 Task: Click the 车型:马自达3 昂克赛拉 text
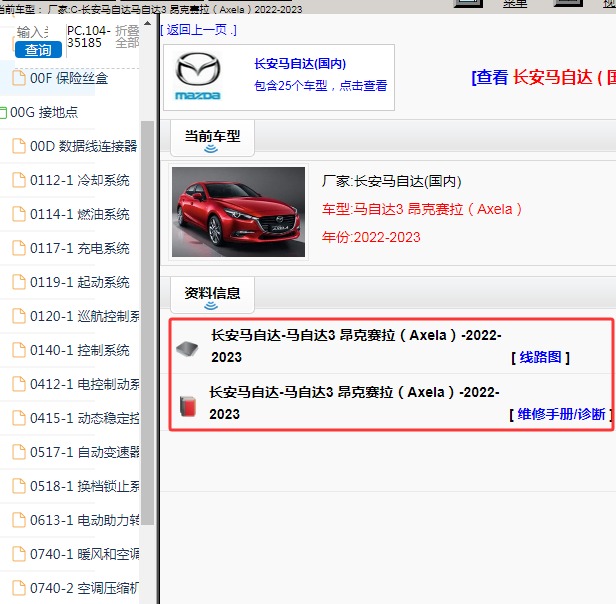pyautogui.click(x=422, y=209)
